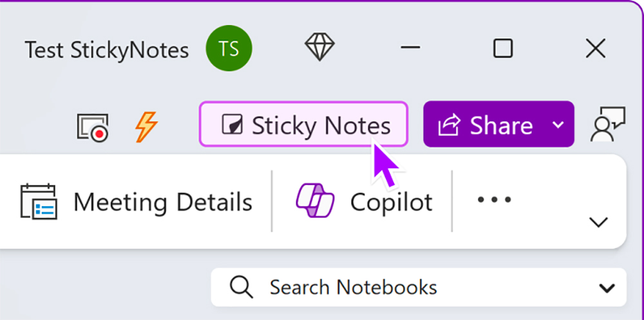The height and width of the screenshot is (320, 644).
Task: Click the magnifying glass search icon
Action: pos(241,287)
